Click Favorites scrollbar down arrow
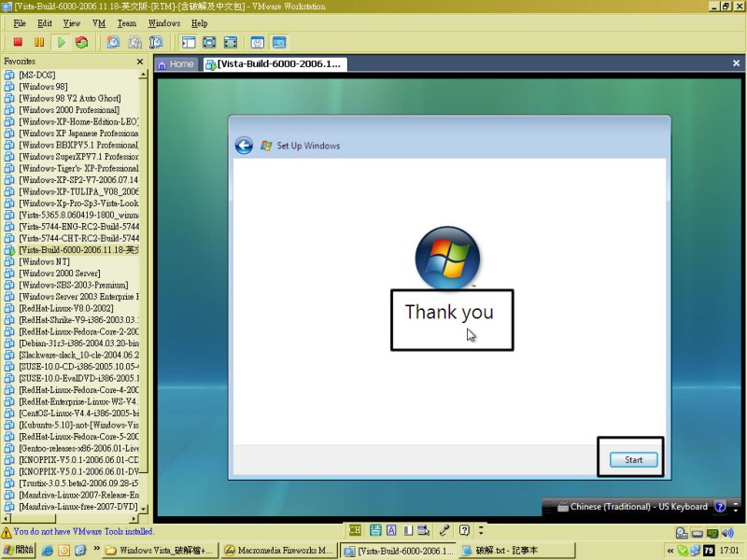The image size is (747, 560). [144, 508]
